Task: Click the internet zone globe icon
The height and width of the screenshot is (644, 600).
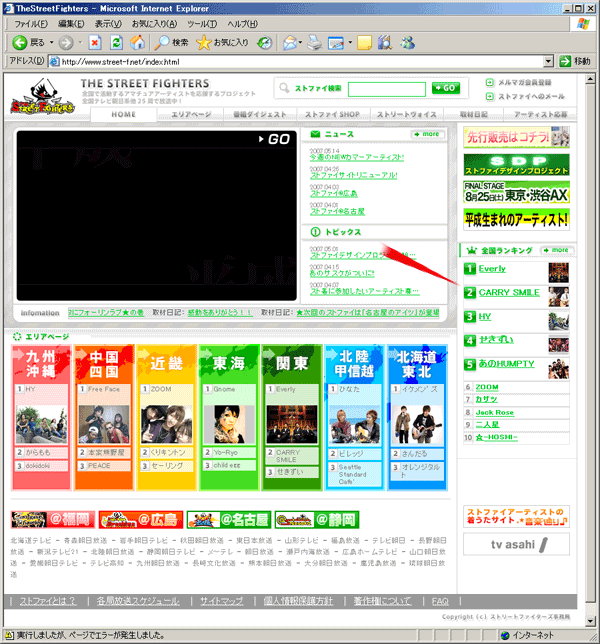Action: 505,635
